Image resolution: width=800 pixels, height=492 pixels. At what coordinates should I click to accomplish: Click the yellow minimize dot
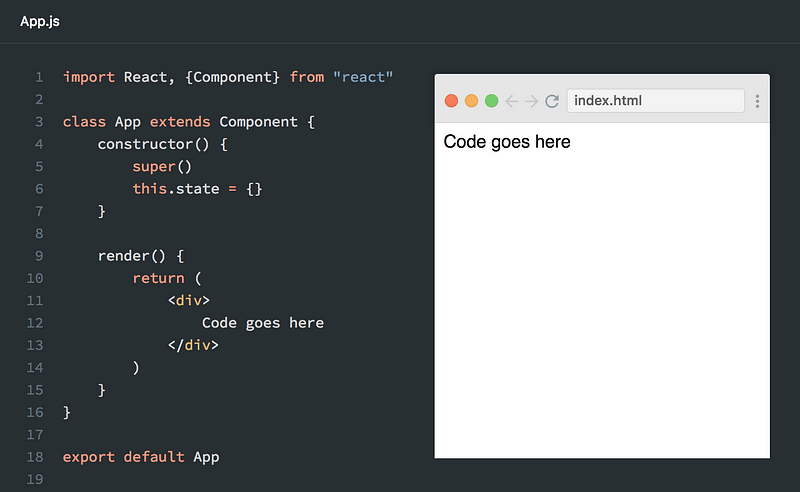pos(471,101)
